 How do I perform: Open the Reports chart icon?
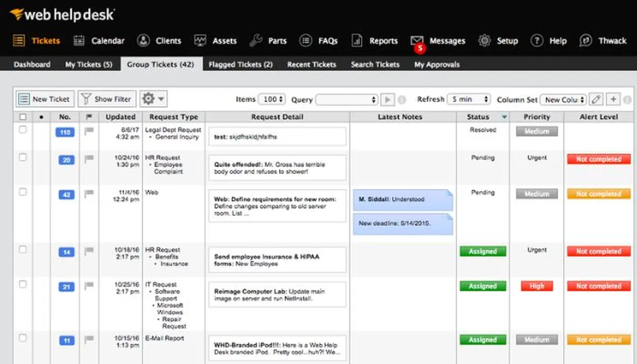pyautogui.click(x=357, y=40)
